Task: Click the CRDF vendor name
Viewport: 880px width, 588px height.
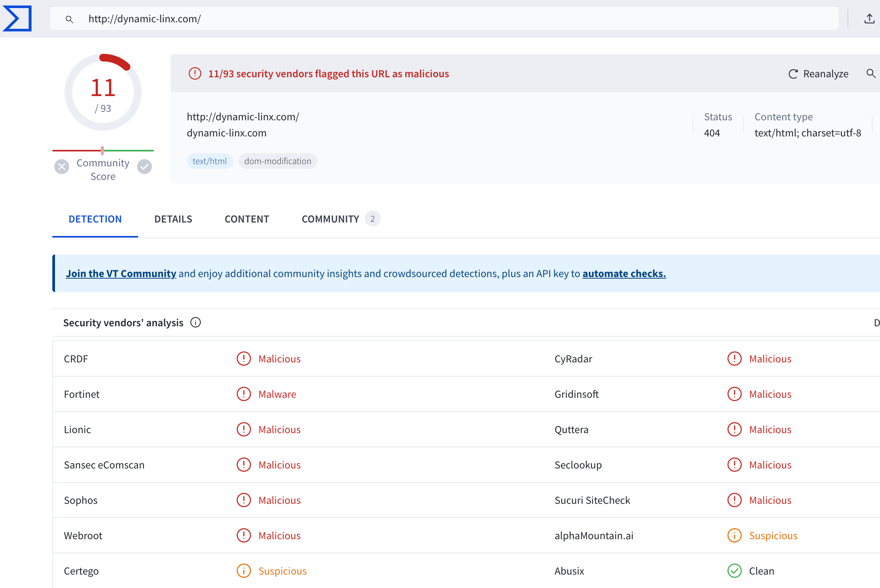Action: pyautogui.click(x=76, y=359)
